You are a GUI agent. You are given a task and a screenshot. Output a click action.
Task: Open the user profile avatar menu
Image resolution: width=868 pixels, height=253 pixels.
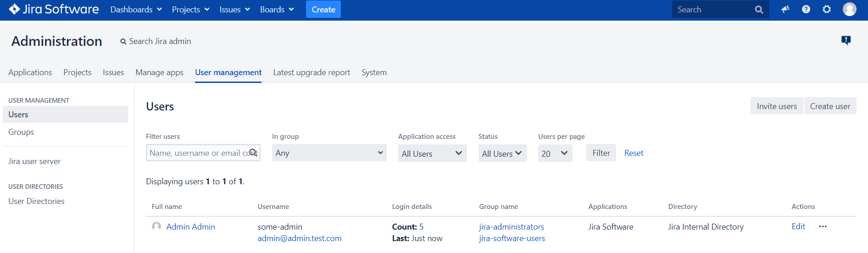850,9
